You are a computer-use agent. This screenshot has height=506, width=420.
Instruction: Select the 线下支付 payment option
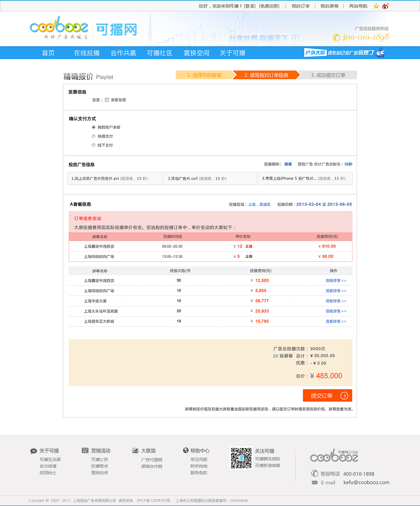pos(94,145)
